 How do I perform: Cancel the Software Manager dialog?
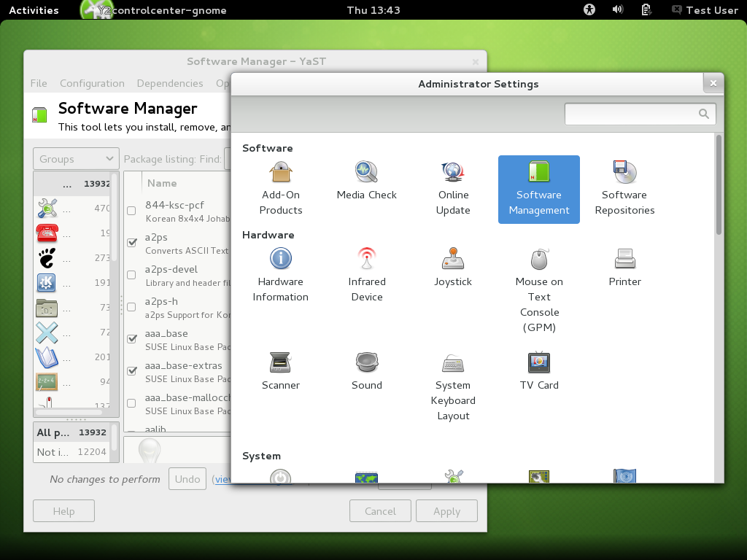click(380, 511)
